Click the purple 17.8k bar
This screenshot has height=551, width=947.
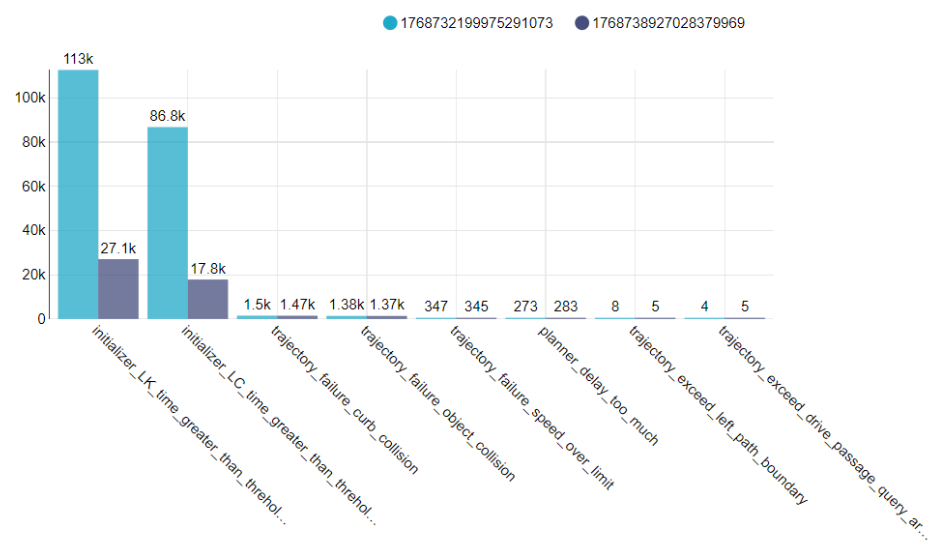point(207,298)
